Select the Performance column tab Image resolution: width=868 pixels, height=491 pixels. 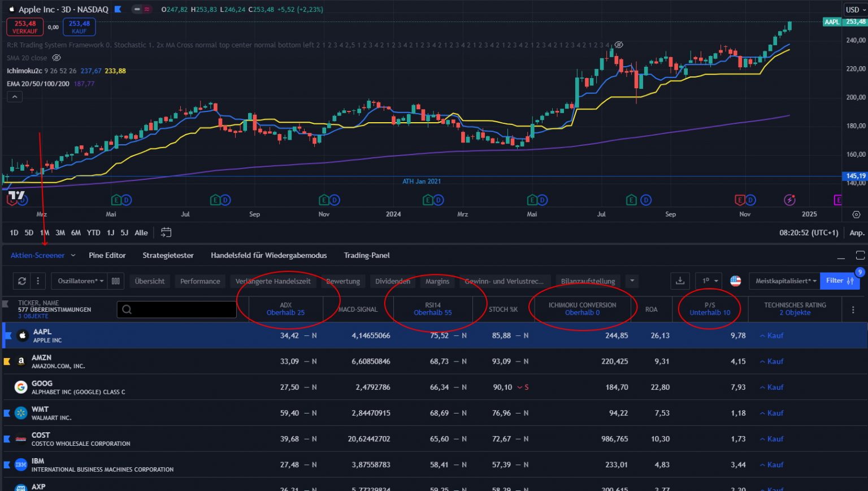point(200,281)
